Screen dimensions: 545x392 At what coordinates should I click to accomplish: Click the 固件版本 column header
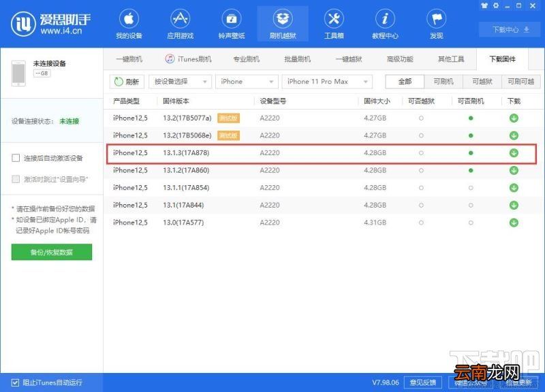(176, 101)
